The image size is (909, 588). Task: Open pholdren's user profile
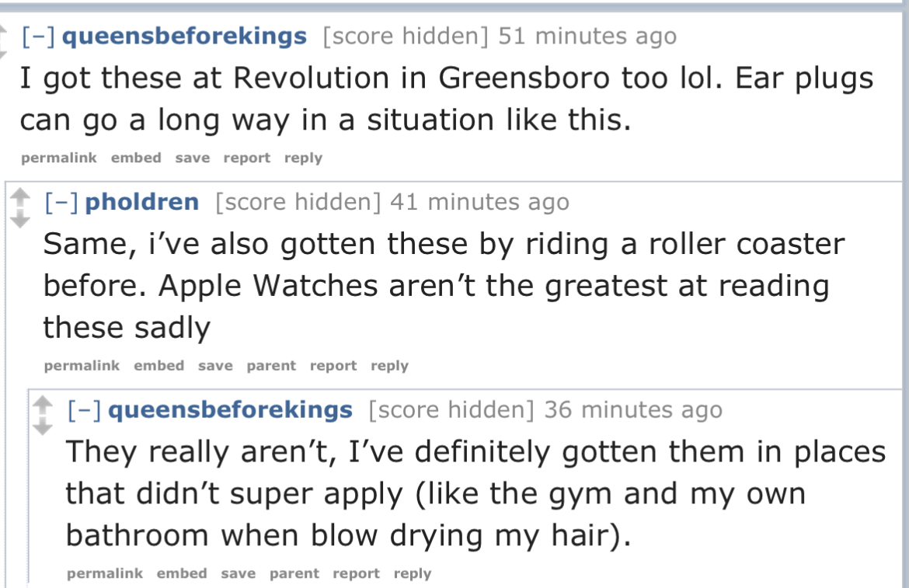coord(141,203)
